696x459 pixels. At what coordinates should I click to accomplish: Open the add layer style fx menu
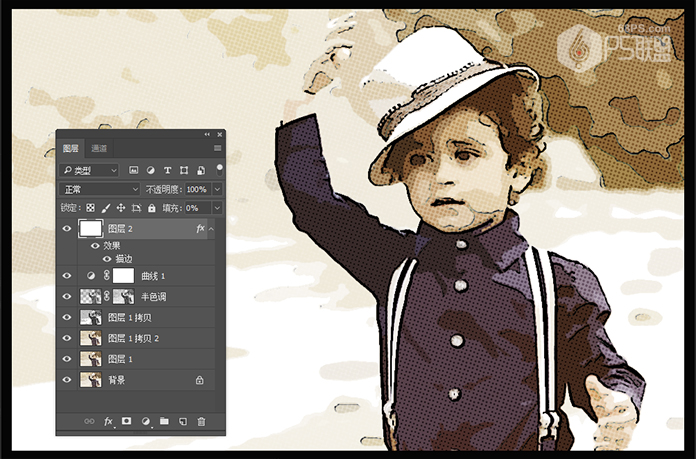(108, 421)
